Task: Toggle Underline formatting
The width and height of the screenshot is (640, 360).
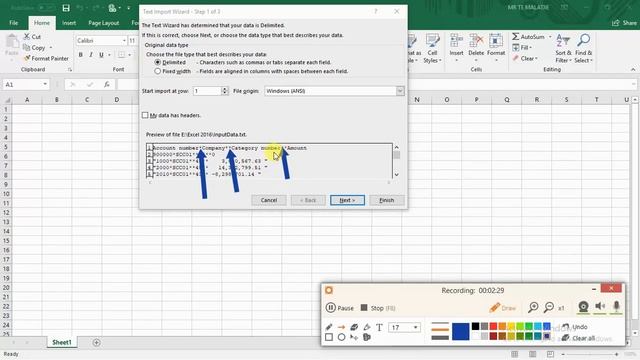Action: pyautogui.click(x=101, y=54)
